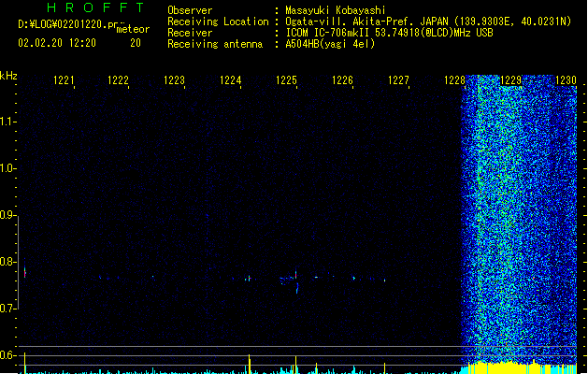Image resolution: width=588 pixels, height=374 pixels.
Task: Click the 1.1 kHz frequency tick label
Action: coord(7,122)
